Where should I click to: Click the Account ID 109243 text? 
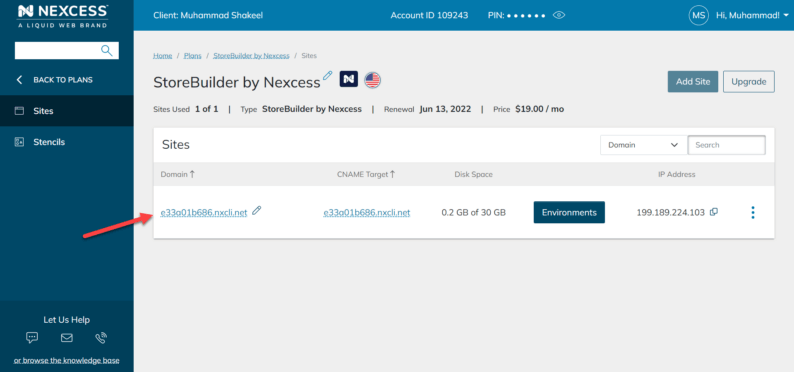[x=429, y=15]
